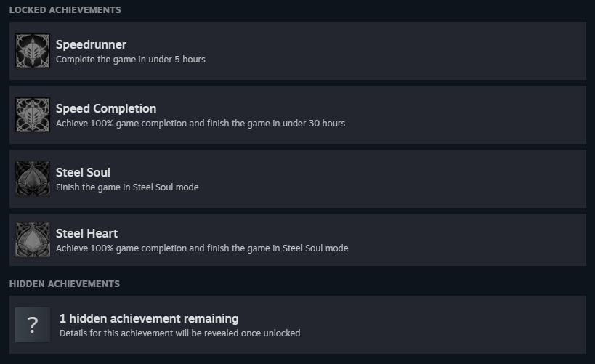Click the under 30 hours description text
This screenshot has width=595, height=364.
[x=201, y=124]
